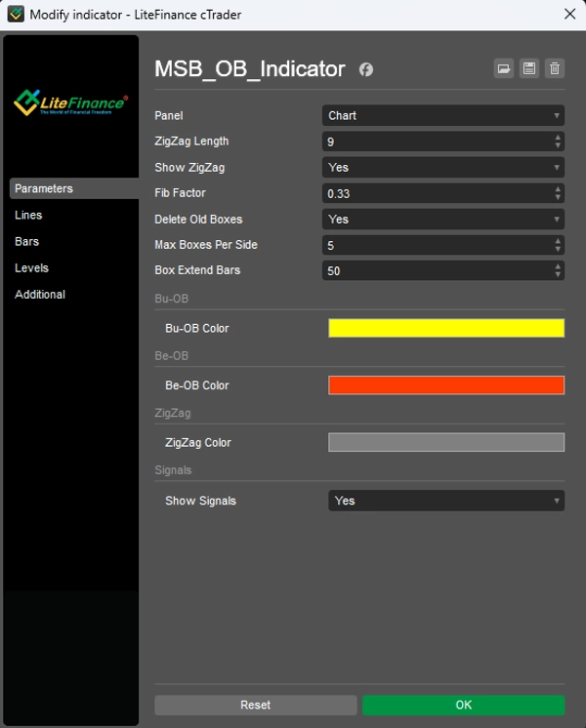Click the Bu-OB Color label
The height and width of the screenshot is (728, 586).
pos(197,328)
